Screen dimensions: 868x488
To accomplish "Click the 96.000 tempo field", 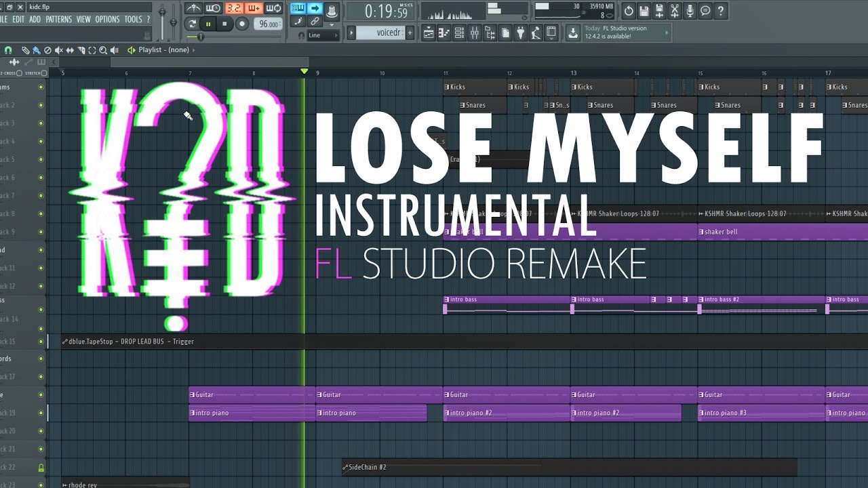I will tap(269, 24).
